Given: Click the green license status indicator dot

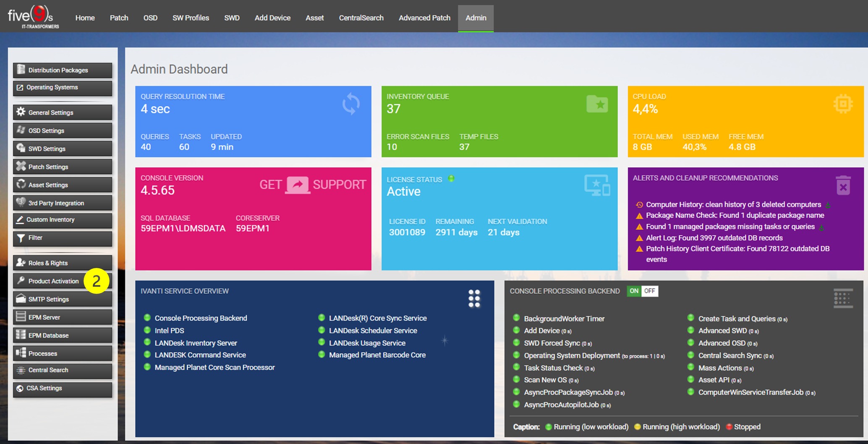Looking at the screenshot, I should coord(451,179).
